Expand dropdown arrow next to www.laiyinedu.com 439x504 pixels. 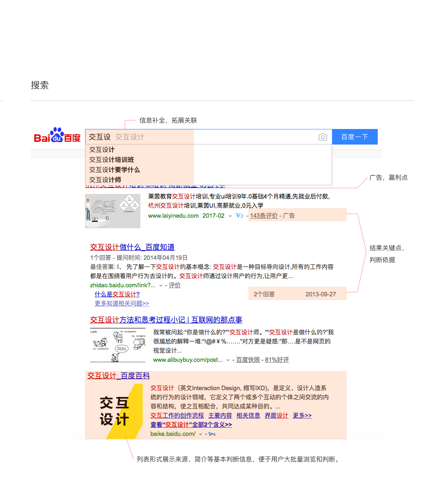pyautogui.click(x=230, y=216)
